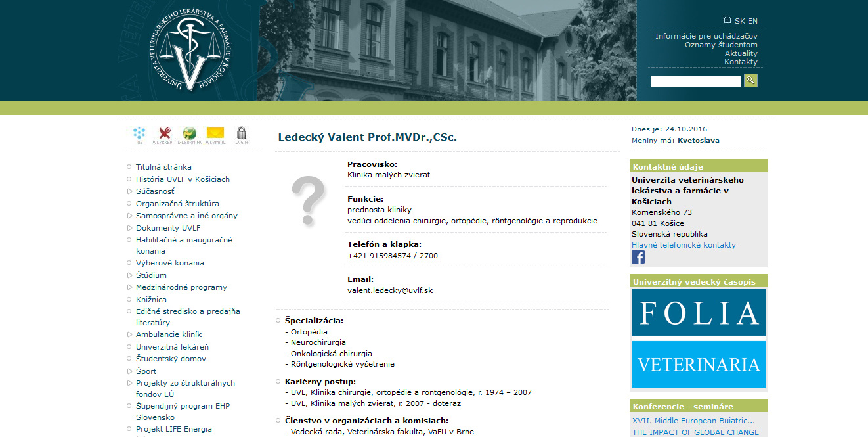The width and height of the screenshot is (868, 437).
Task: Open the university Facebook page icon
Action: tap(638, 257)
